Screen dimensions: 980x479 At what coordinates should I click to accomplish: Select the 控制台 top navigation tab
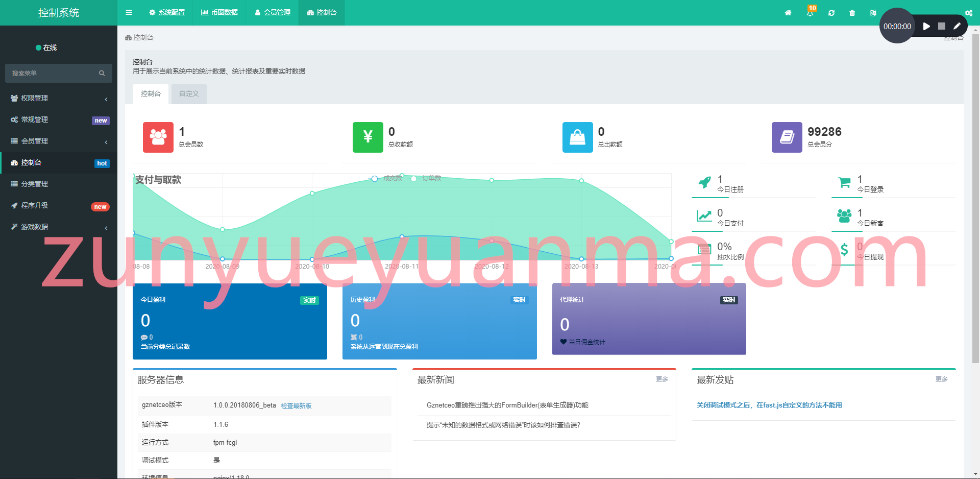(322, 13)
